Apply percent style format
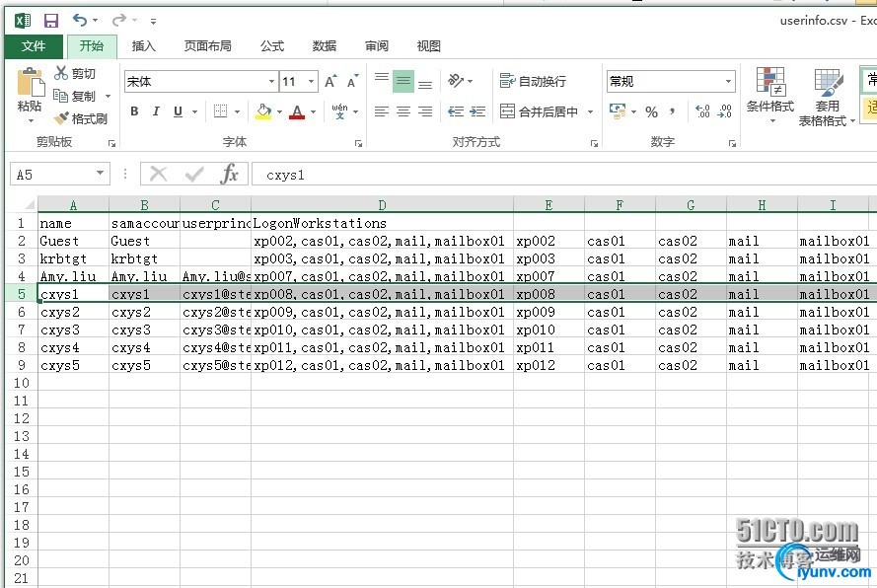This screenshot has height=588, width=877. pos(651,111)
